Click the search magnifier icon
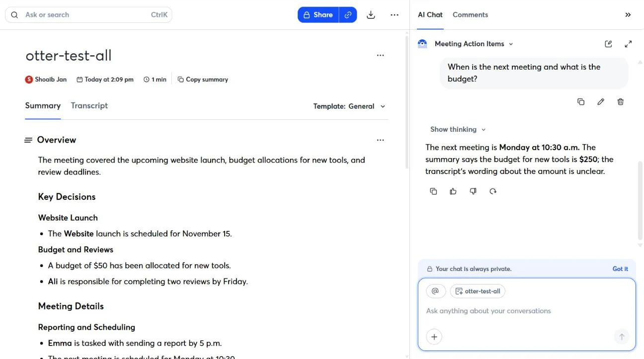 14,15
